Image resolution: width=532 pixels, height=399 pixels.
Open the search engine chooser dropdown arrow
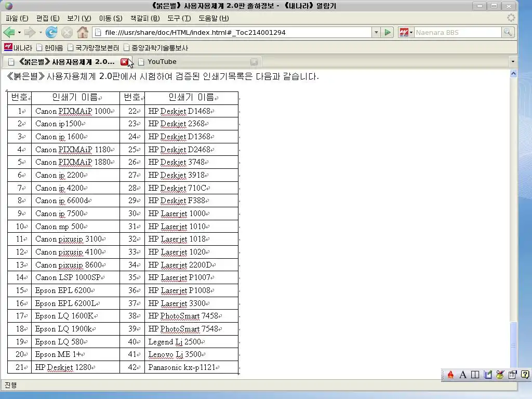411,33
